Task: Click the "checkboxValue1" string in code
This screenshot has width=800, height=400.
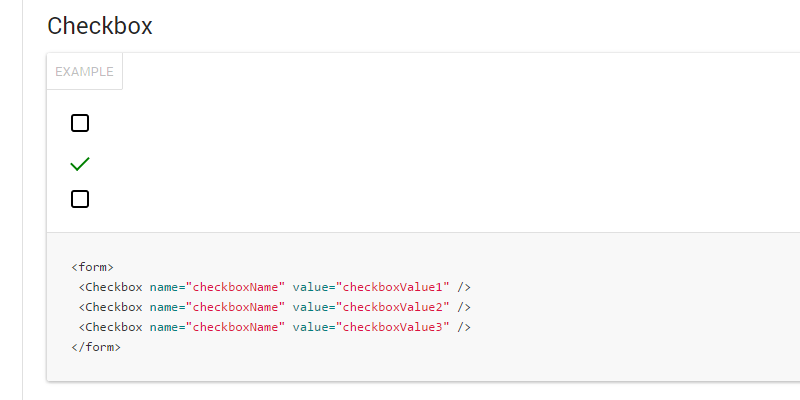Action: [393, 287]
